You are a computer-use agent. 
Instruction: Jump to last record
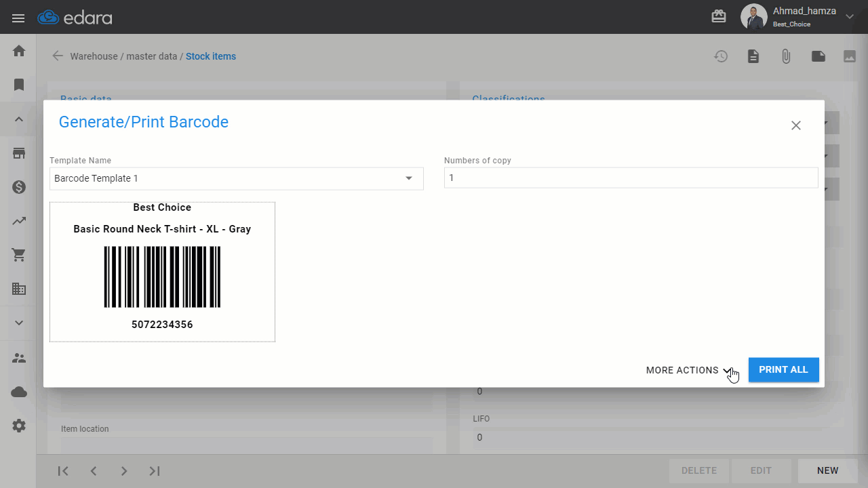[155, 471]
